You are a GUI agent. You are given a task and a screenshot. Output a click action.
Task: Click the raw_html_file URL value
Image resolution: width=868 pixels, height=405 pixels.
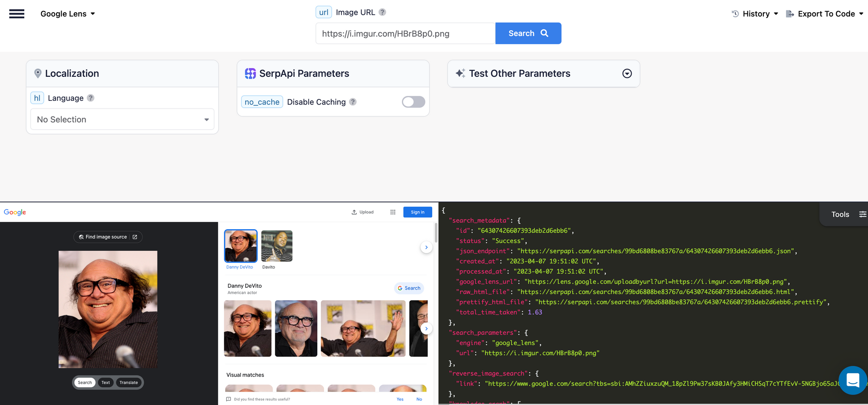point(655,292)
